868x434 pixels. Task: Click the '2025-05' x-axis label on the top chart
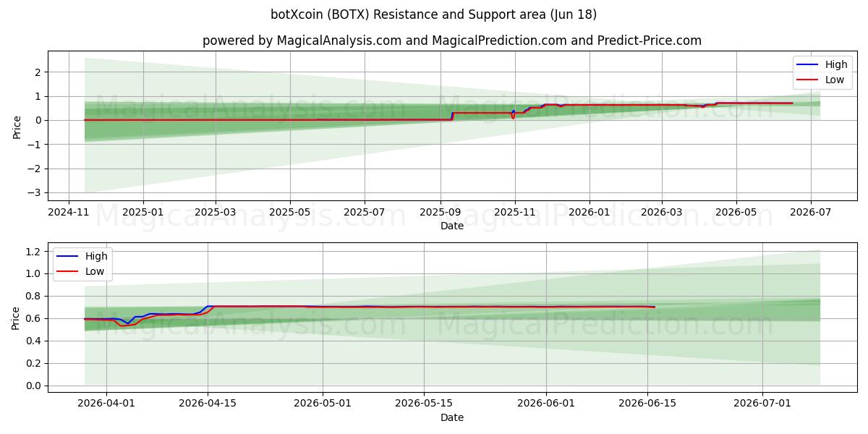click(x=289, y=213)
